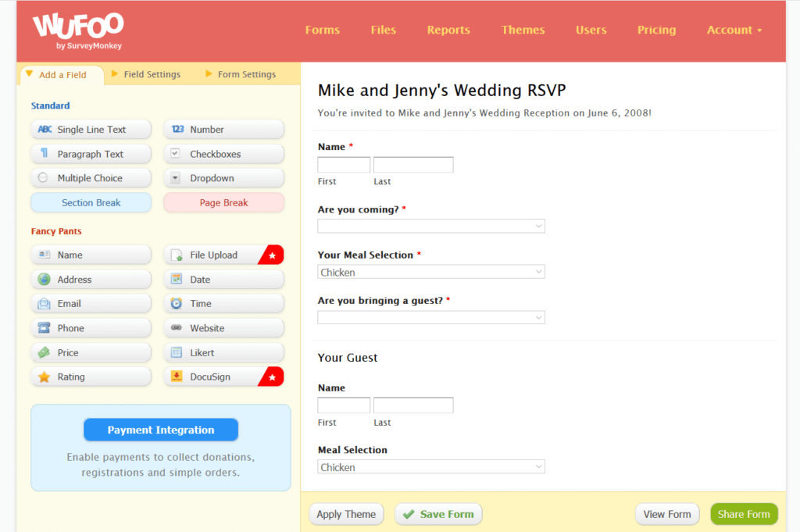800x532 pixels.
Task: Click inside the First name input field
Action: pyautogui.click(x=344, y=164)
